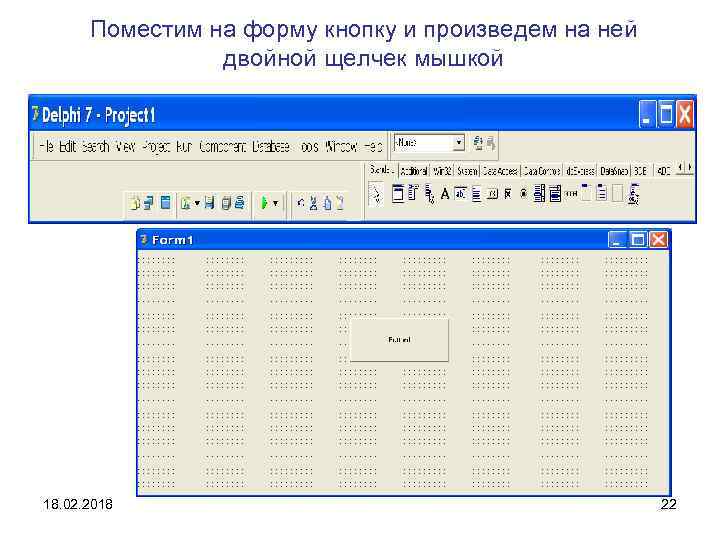The width and height of the screenshot is (720, 540).
Task: Pick the RadioButton component in the palette
Action: tap(523, 194)
